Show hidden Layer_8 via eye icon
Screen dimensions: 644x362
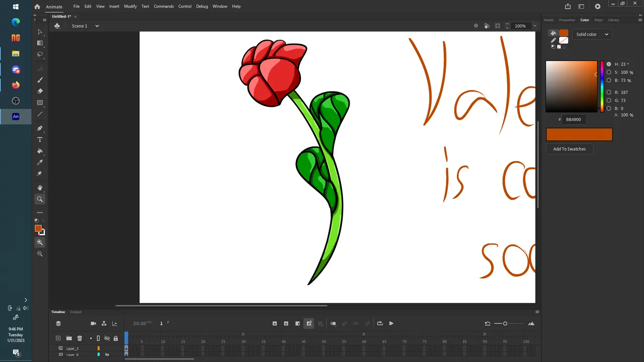point(107,355)
